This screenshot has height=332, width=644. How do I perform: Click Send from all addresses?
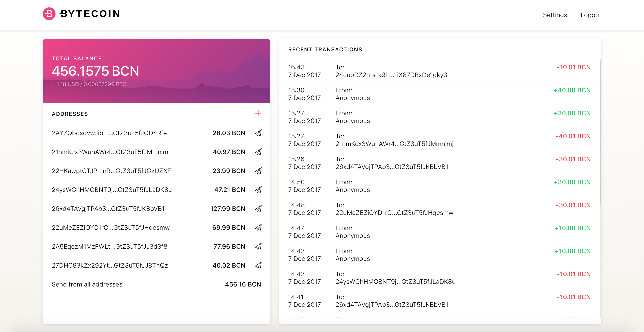tap(87, 284)
